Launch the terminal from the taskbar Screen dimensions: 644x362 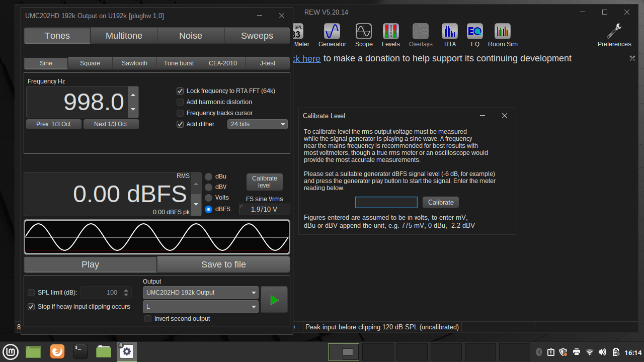80,351
